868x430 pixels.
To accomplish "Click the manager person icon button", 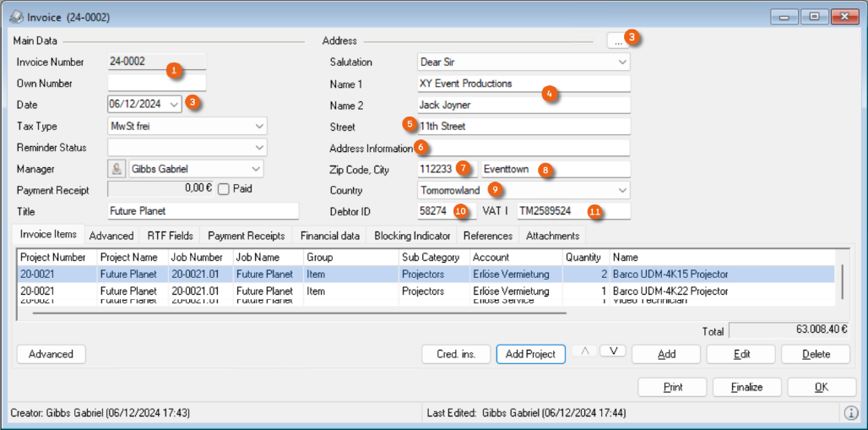I will pyautogui.click(x=117, y=169).
